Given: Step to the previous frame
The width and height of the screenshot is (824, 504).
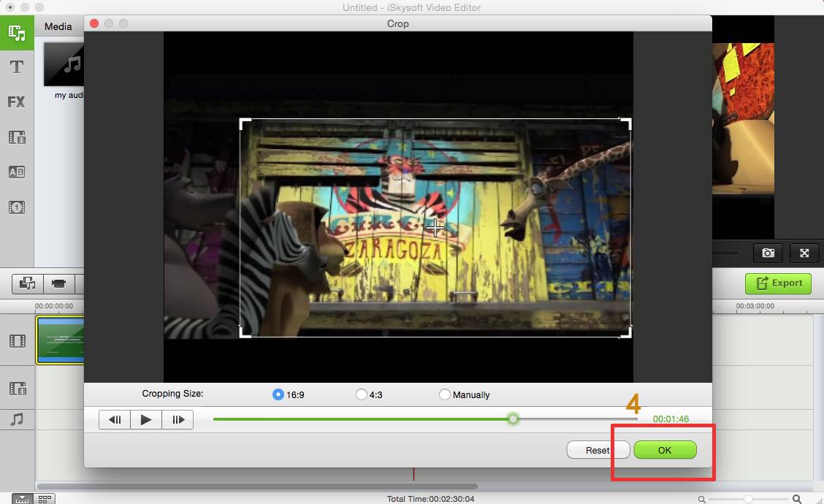Looking at the screenshot, I should 115,419.
